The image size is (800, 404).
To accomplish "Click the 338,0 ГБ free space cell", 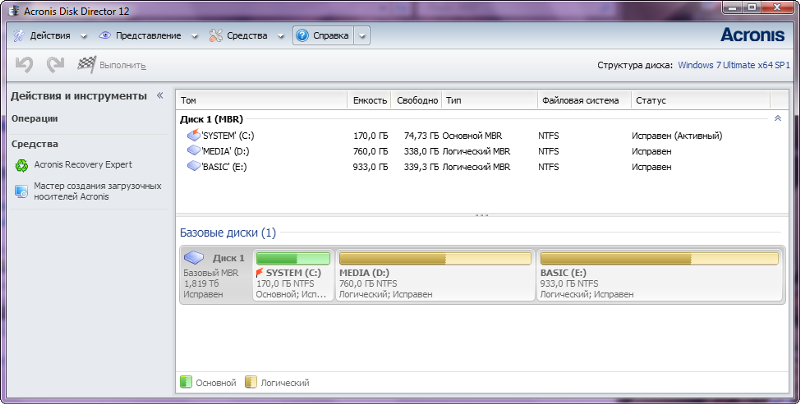I will tap(421, 152).
